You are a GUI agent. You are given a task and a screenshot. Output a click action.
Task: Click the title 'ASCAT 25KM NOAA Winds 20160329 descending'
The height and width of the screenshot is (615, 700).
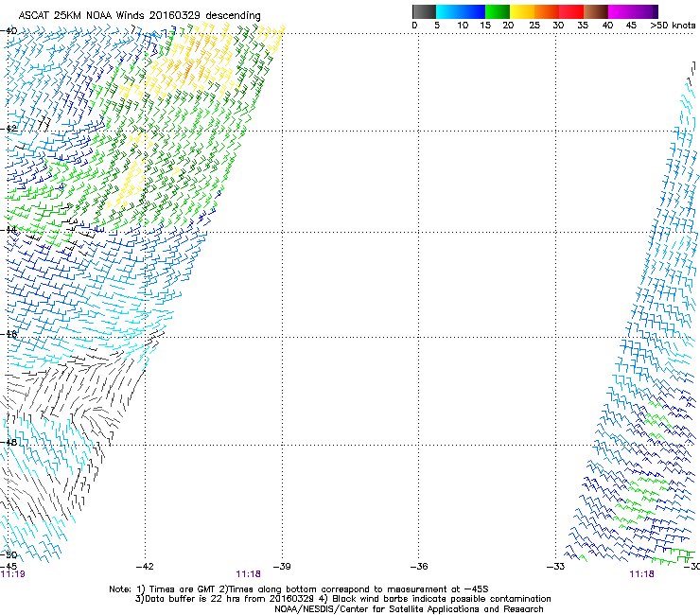(139, 15)
